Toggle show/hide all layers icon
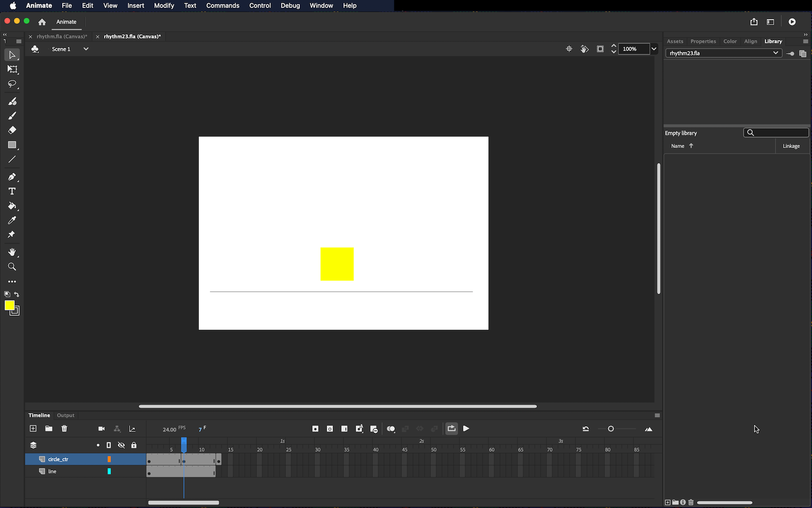Image resolution: width=812 pixels, height=508 pixels. coord(121,445)
